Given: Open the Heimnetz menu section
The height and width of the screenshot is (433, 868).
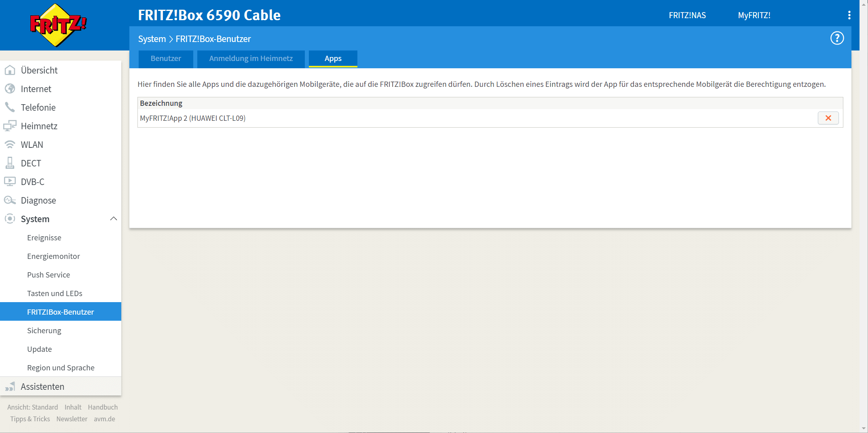Looking at the screenshot, I should click(39, 126).
